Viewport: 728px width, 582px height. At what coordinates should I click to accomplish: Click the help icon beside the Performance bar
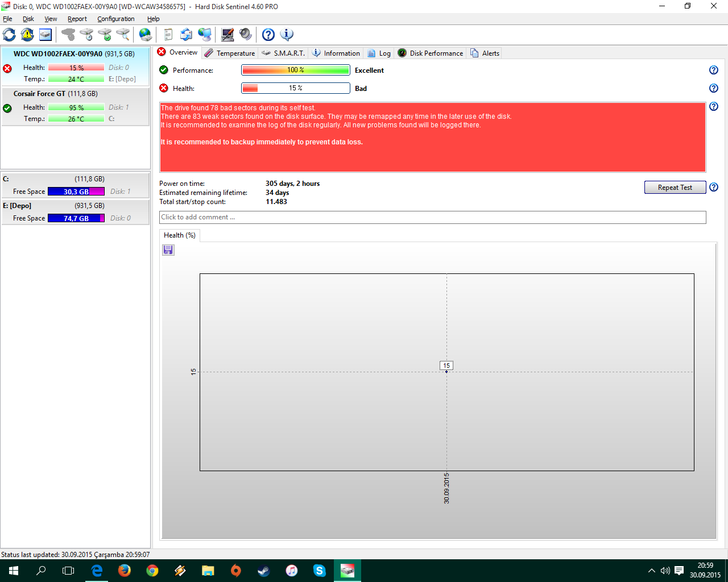(x=714, y=70)
